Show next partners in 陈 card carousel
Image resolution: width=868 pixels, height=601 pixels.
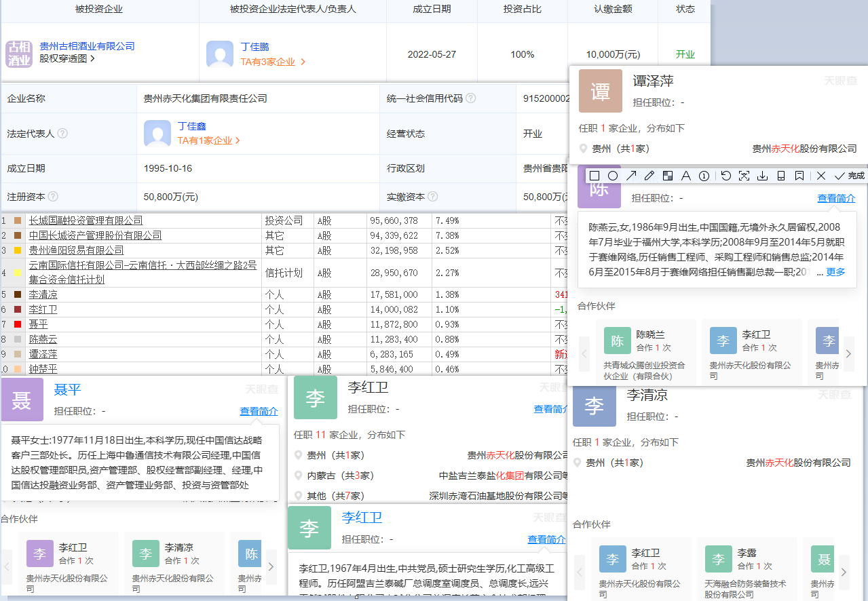(x=848, y=353)
